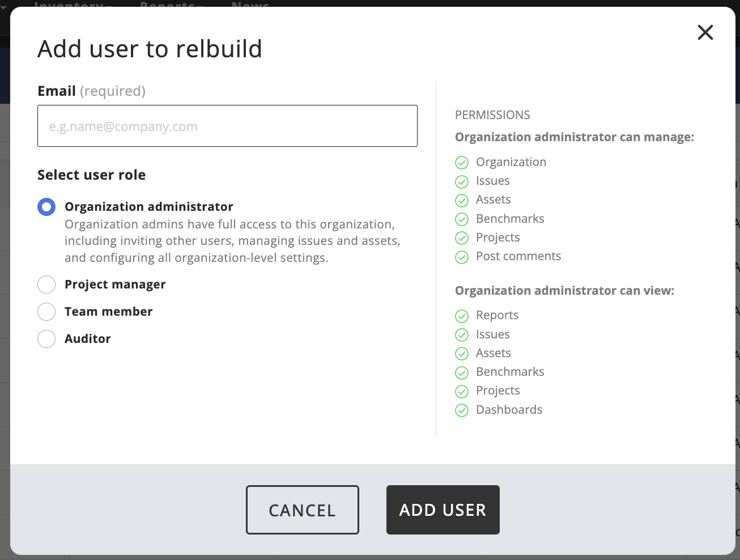Click check icon beside manage Assets

click(462, 200)
